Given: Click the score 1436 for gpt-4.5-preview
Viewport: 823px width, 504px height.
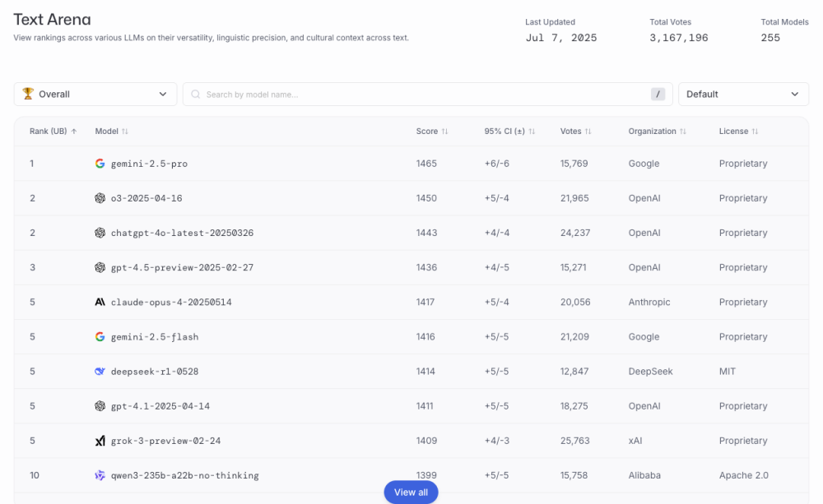Looking at the screenshot, I should [426, 267].
